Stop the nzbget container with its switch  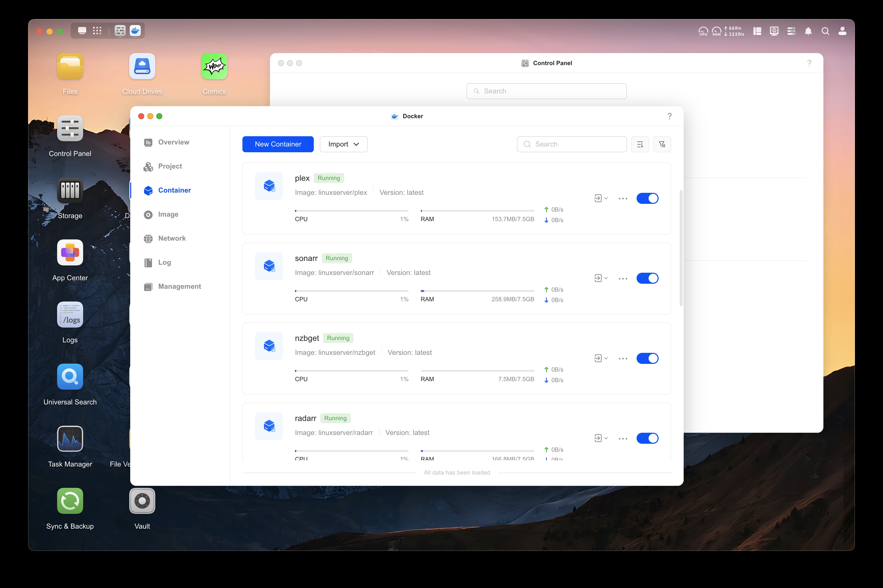(x=648, y=358)
